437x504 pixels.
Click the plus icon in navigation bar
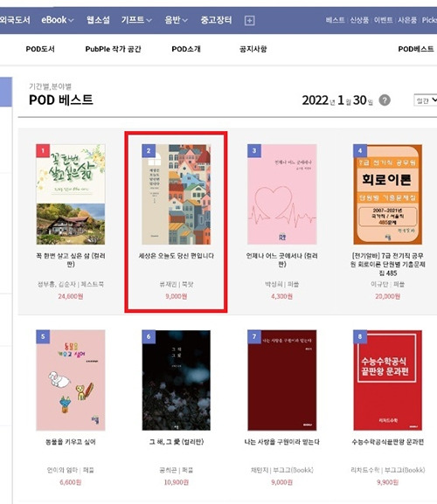pyautogui.click(x=250, y=21)
